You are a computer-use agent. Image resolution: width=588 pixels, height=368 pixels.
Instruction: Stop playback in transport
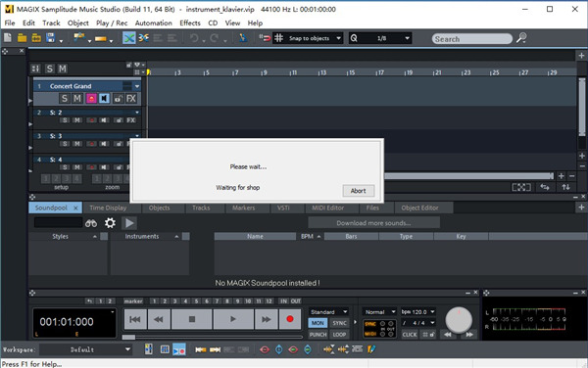point(192,319)
